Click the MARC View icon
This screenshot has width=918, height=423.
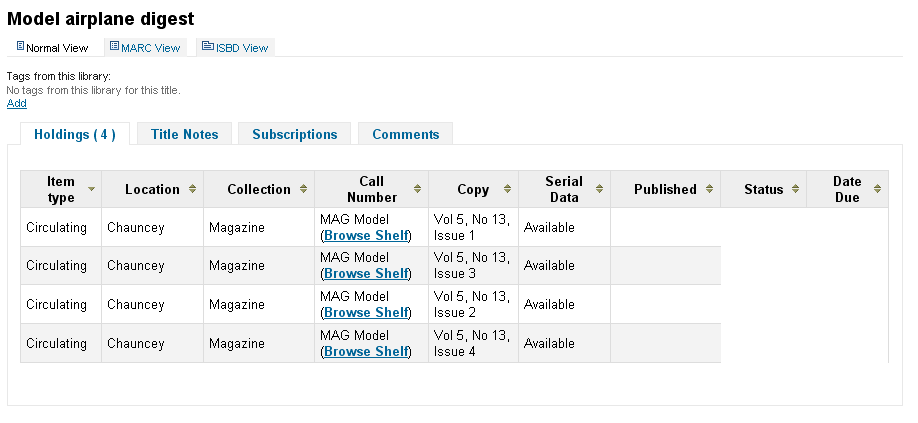[x=114, y=46]
